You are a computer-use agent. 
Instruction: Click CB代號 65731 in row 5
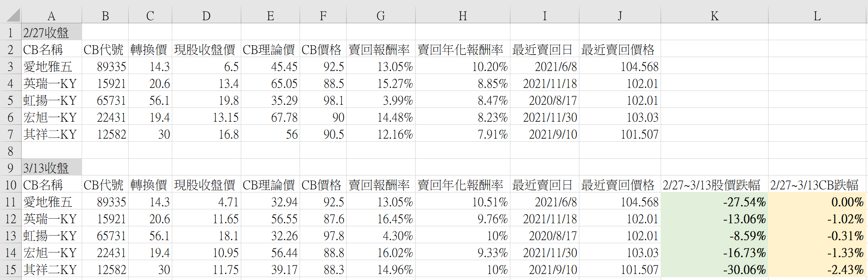(x=105, y=100)
